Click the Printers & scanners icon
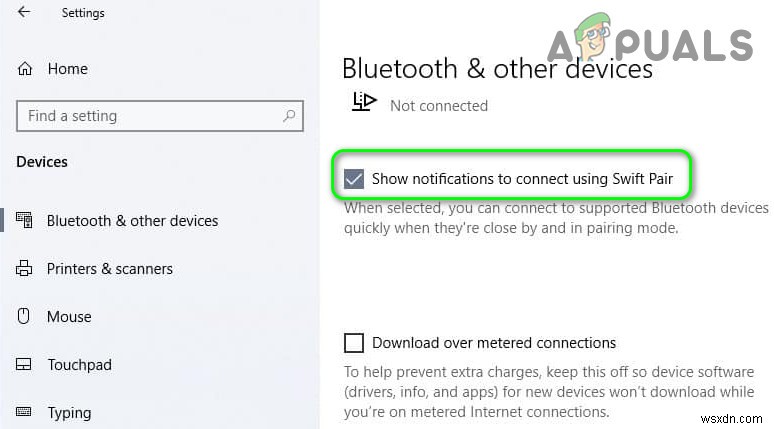 [25, 269]
